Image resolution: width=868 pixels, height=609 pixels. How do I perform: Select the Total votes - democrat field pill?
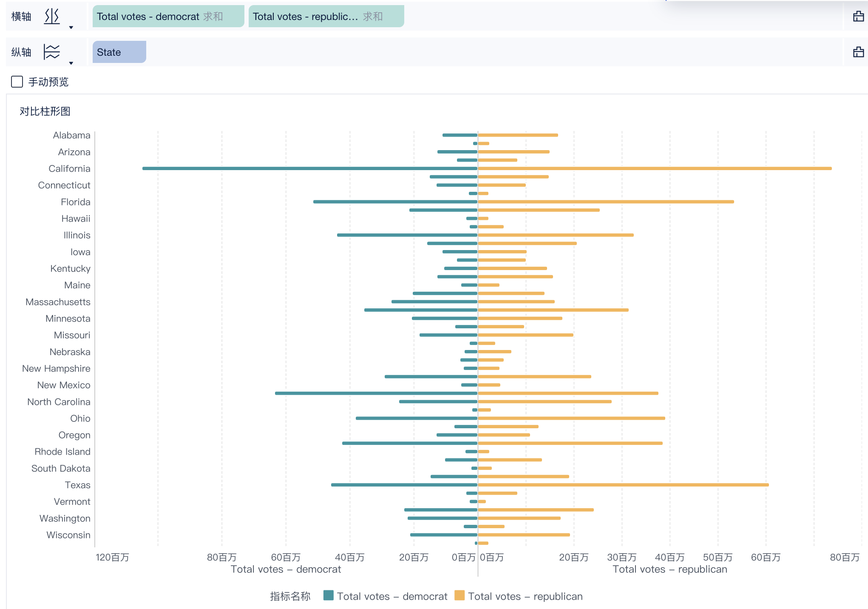click(x=148, y=17)
